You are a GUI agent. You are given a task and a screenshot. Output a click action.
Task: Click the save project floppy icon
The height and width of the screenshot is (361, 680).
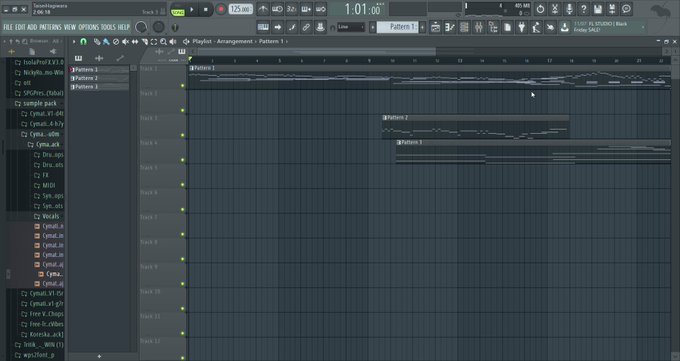[x=598, y=9]
